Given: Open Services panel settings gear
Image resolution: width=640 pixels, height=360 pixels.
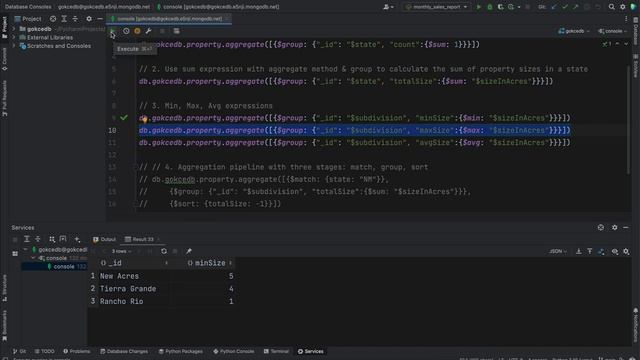Looking at the screenshot, I should pyautogui.click(x=614, y=228).
